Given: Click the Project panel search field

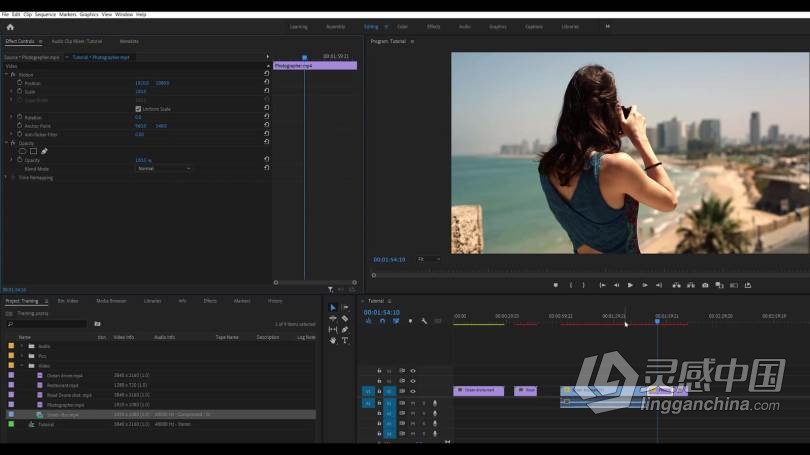Looking at the screenshot, I should pyautogui.click(x=46, y=324).
